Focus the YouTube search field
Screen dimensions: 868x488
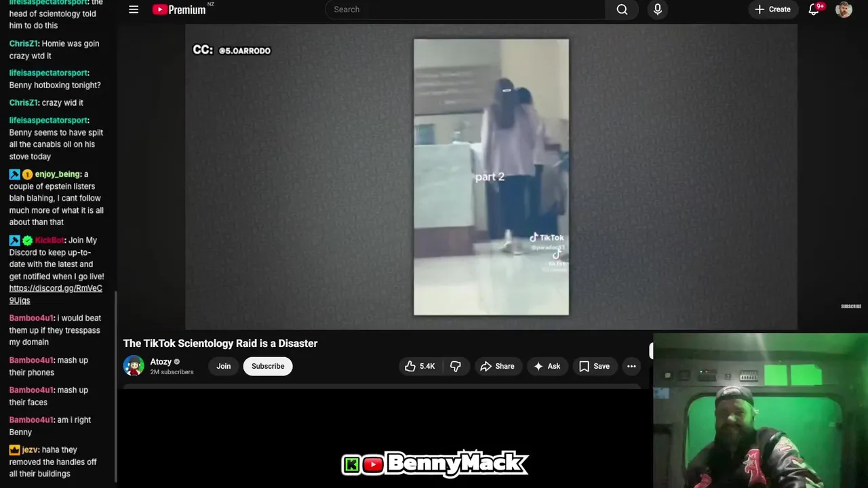[465, 9]
